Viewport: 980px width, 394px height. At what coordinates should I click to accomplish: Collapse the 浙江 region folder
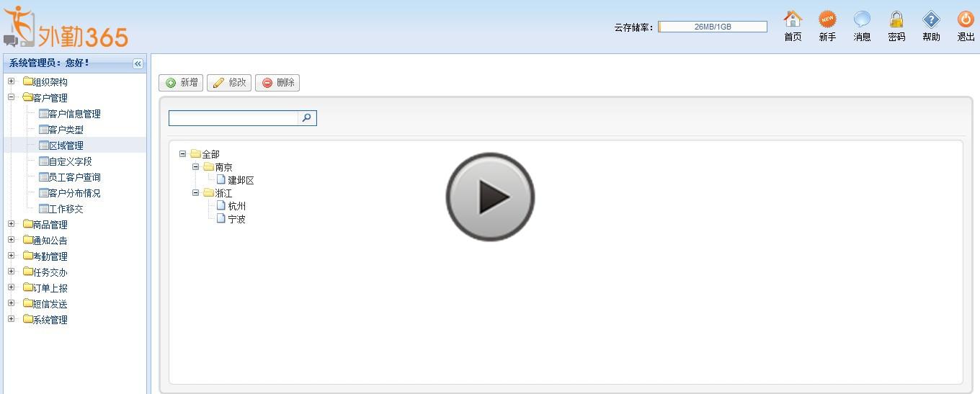(196, 193)
